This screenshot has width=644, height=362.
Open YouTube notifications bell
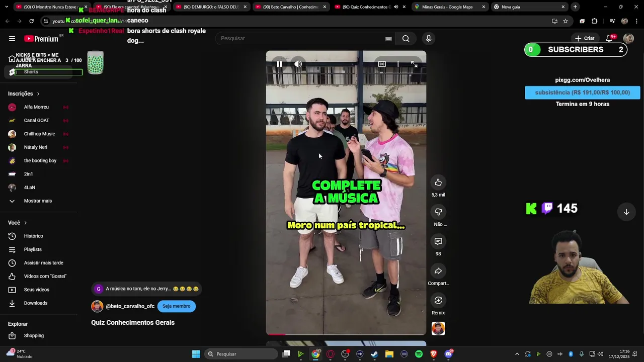609,38
